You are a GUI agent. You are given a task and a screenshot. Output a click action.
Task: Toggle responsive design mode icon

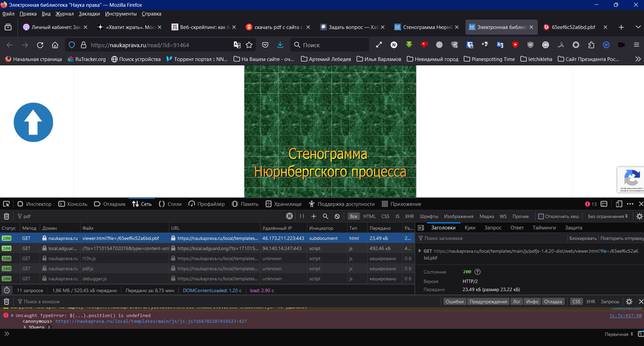click(619, 204)
